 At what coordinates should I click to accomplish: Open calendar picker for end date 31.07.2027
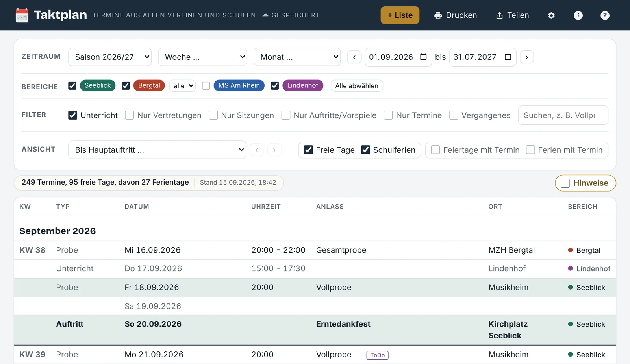[508, 57]
